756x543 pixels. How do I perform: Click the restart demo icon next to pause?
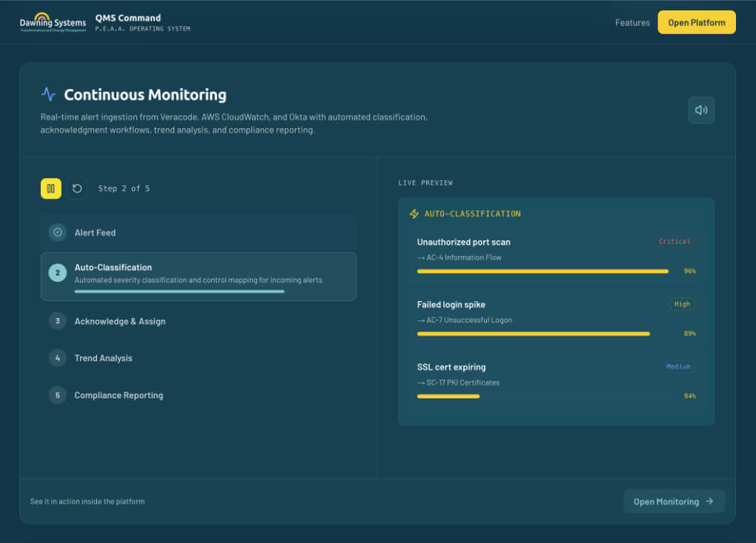click(76, 188)
